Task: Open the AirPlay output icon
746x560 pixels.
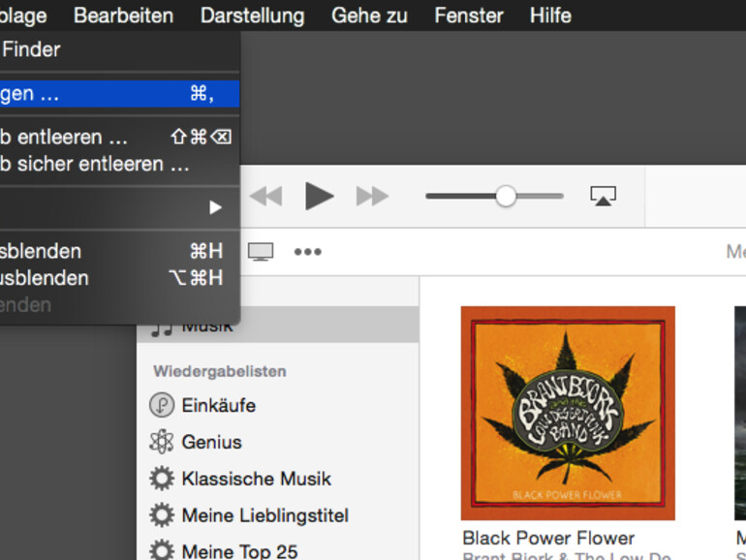Action: coord(604,196)
